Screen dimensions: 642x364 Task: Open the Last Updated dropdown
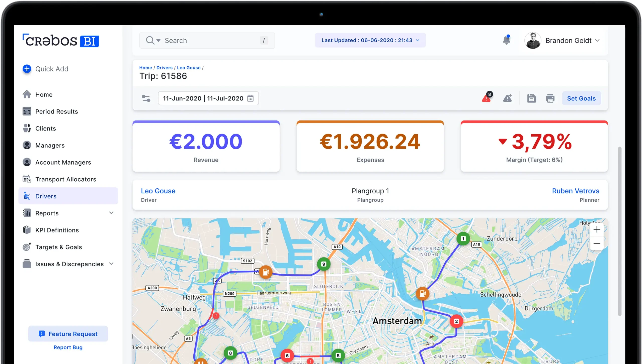pos(370,40)
